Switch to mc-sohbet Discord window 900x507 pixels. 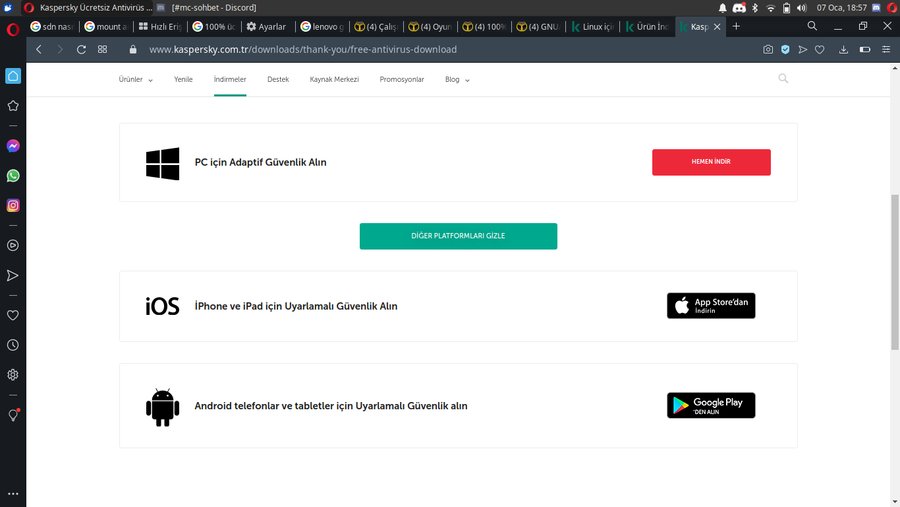[207, 8]
